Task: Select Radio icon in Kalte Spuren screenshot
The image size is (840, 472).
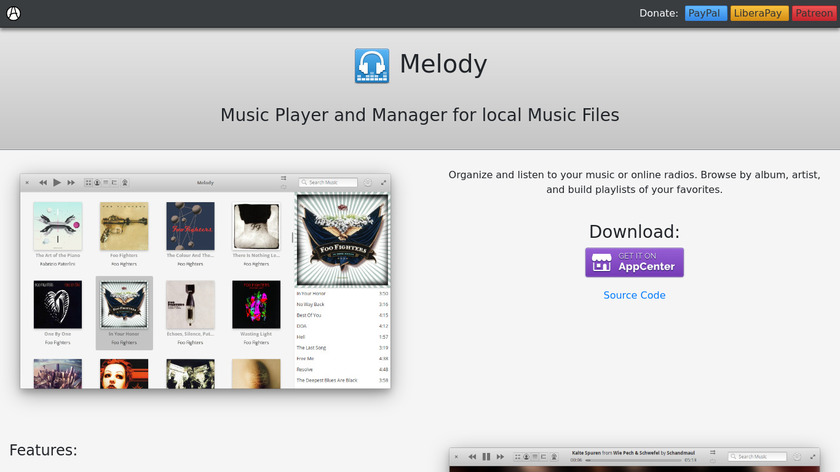Action: click(554, 457)
